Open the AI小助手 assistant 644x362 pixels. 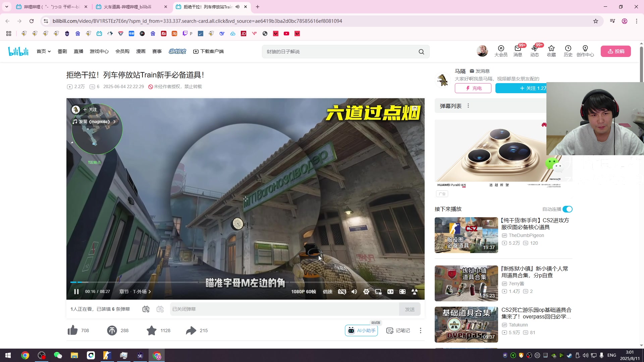(x=361, y=330)
